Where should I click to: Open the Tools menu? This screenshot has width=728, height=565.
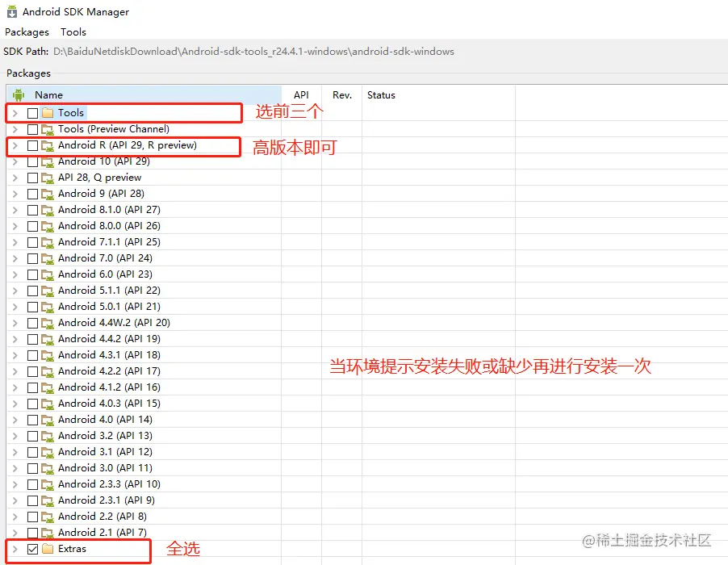click(73, 32)
